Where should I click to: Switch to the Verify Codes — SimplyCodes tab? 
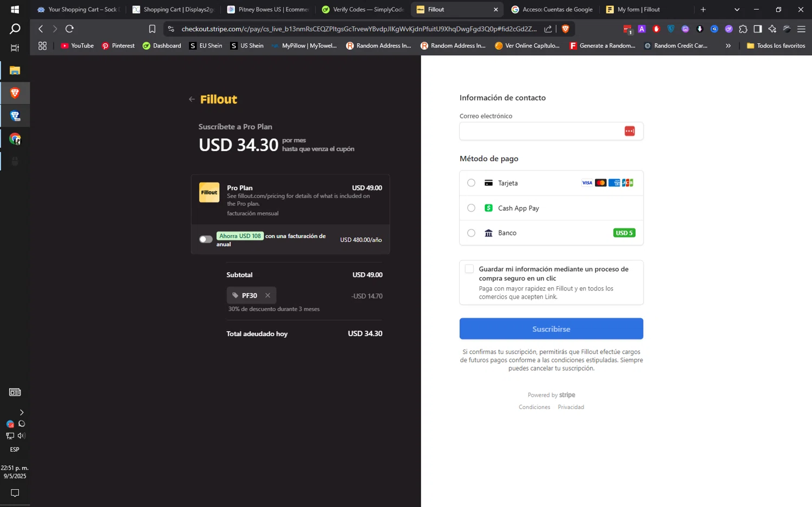click(x=363, y=9)
